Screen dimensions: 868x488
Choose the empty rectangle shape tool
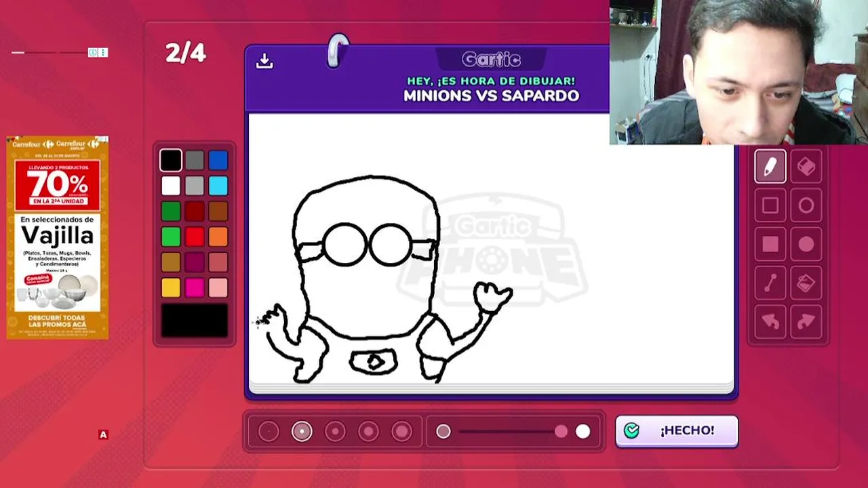coord(770,205)
